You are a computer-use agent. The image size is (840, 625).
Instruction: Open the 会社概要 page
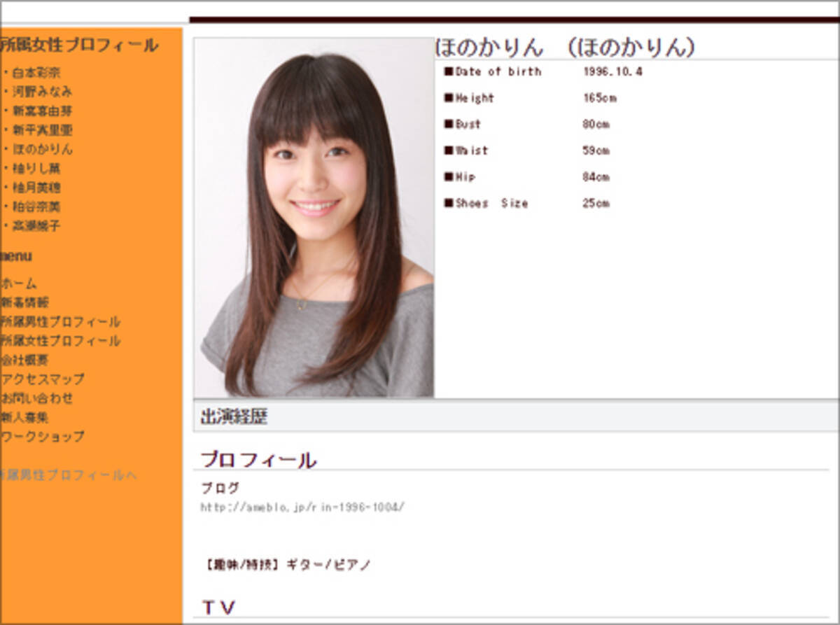click(25, 360)
